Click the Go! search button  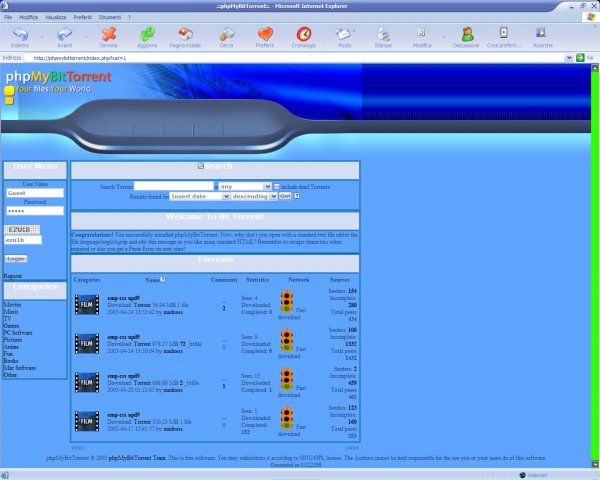click(285, 197)
